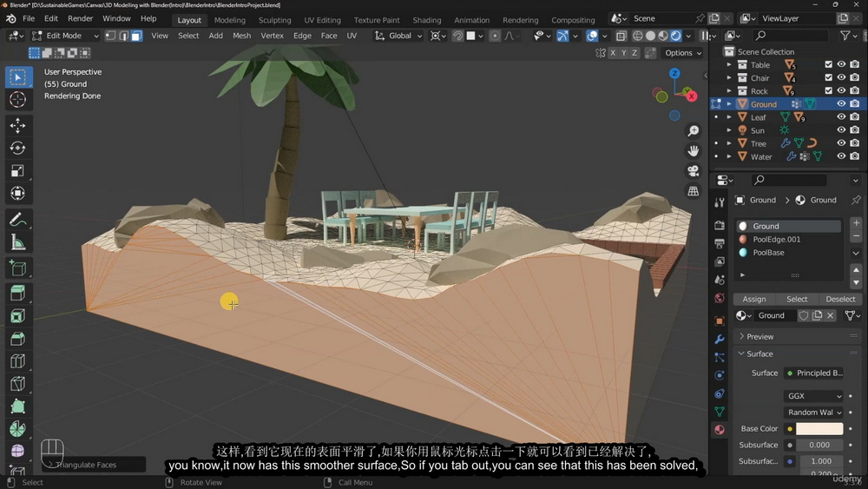868x489 pixels.
Task: Select the Annotate tool
Action: coord(17,220)
